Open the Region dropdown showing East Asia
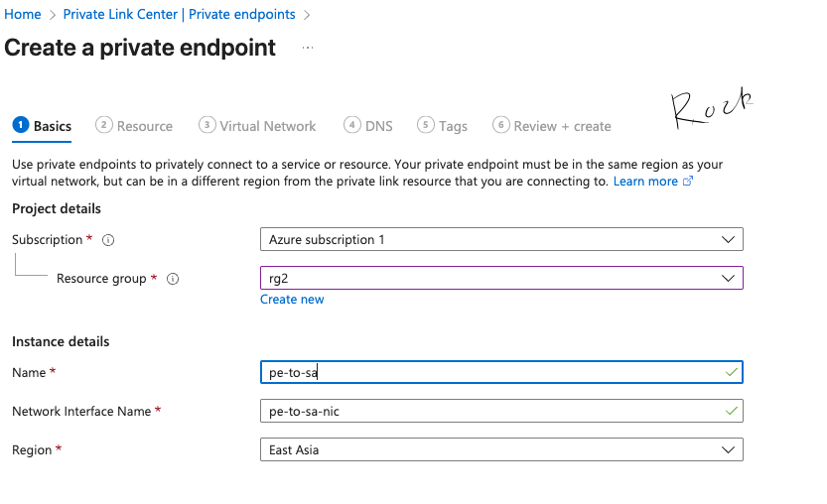This screenshot has height=504, width=827. point(500,449)
